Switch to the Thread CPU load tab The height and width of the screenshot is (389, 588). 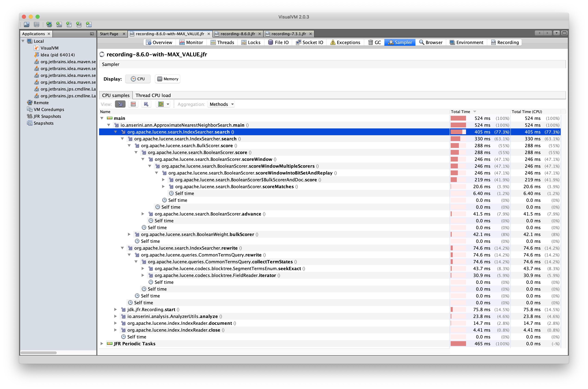click(x=153, y=95)
